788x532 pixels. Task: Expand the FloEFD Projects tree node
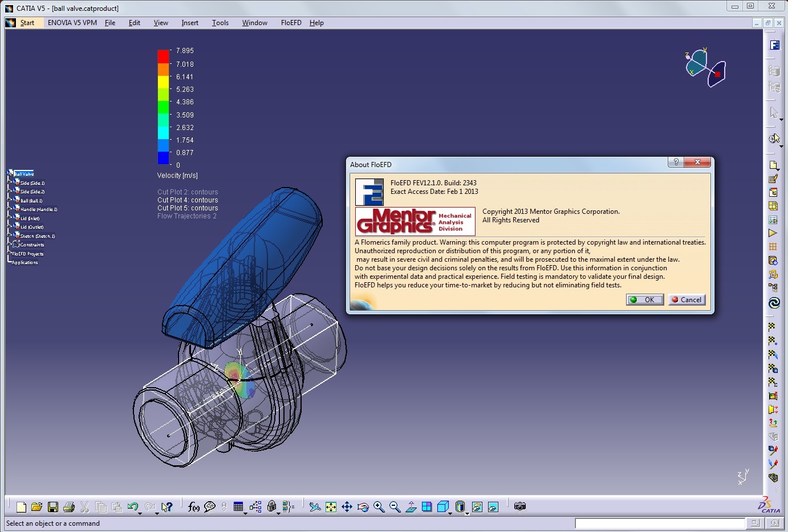[x=9, y=253]
